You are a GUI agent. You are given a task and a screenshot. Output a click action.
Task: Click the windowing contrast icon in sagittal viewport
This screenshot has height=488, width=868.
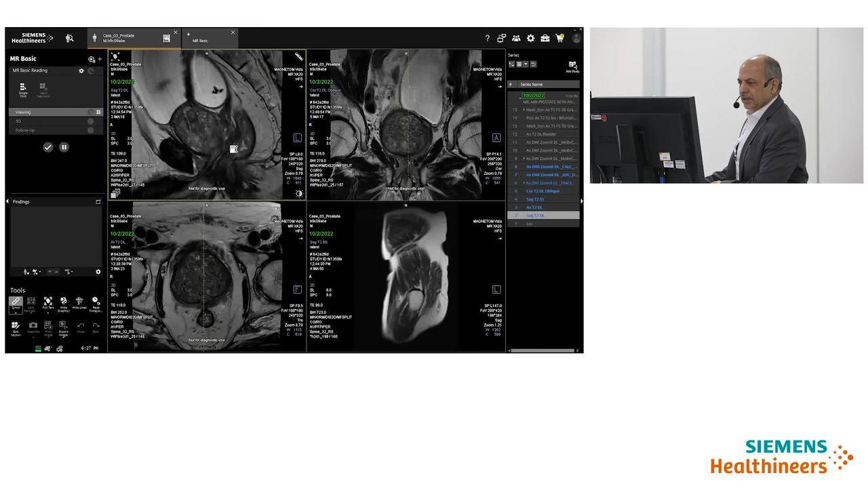pyautogui.click(x=299, y=194)
